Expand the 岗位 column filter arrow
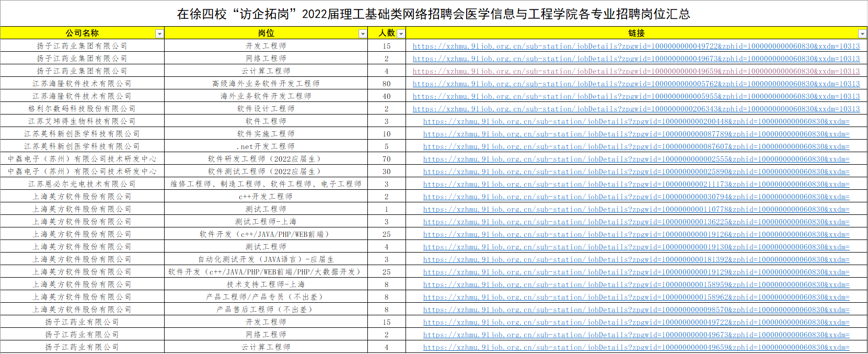This screenshot has height=354, width=868. [x=363, y=33]
